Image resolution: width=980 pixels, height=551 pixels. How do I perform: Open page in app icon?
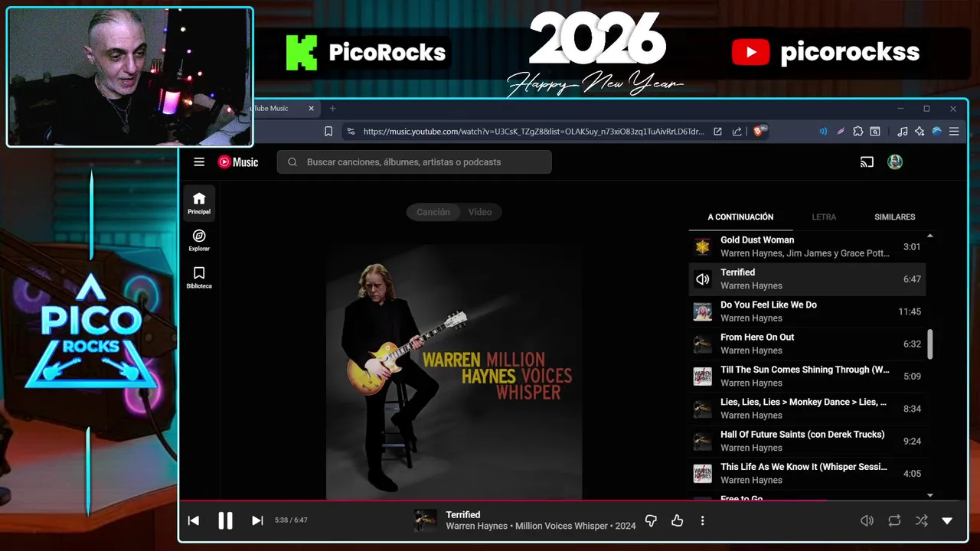717,132
